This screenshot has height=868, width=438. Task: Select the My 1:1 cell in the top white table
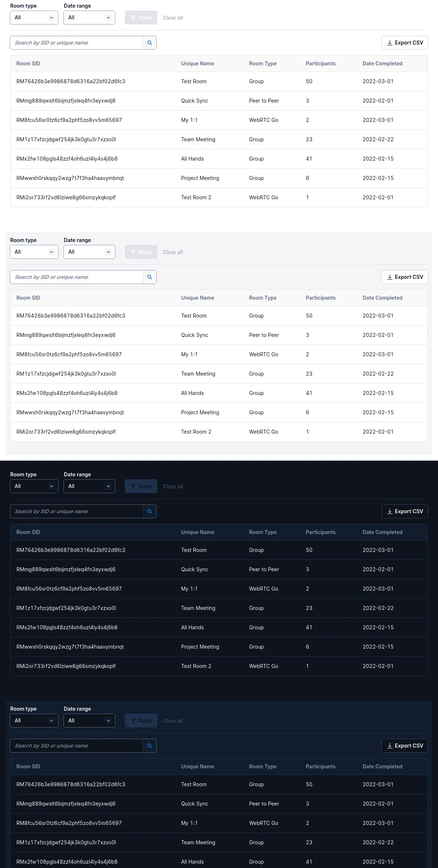189,120
